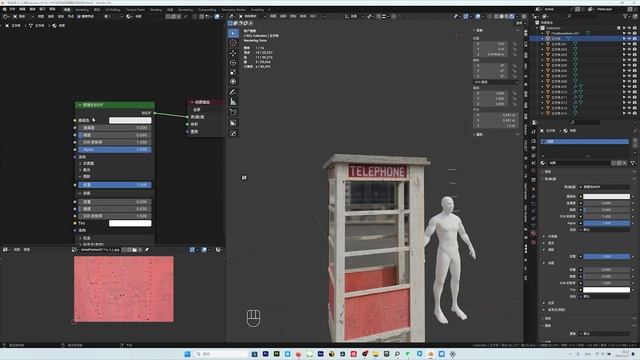Click the Base Color swatch in Principled BSDF node

coord(130,120)
